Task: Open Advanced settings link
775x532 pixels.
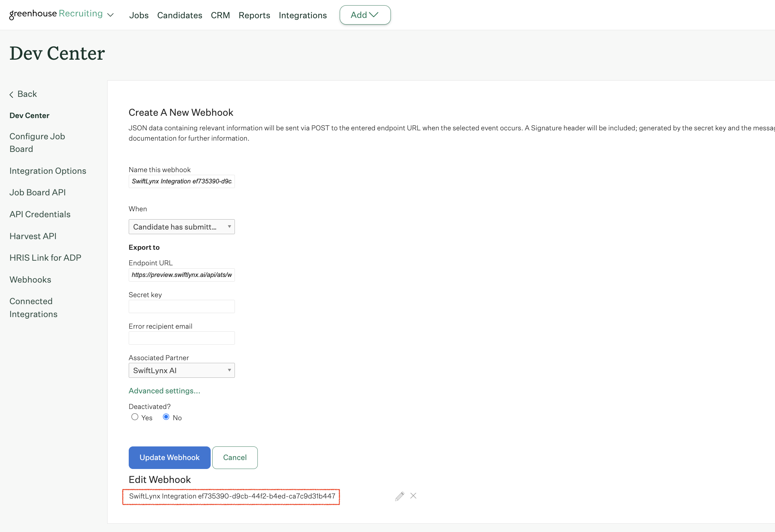Action: coord(165,391)
